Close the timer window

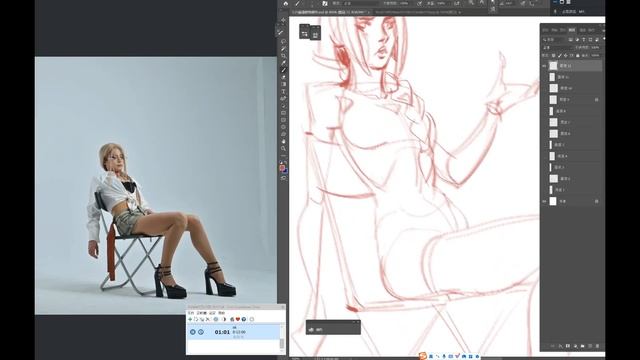click(283, 307)
